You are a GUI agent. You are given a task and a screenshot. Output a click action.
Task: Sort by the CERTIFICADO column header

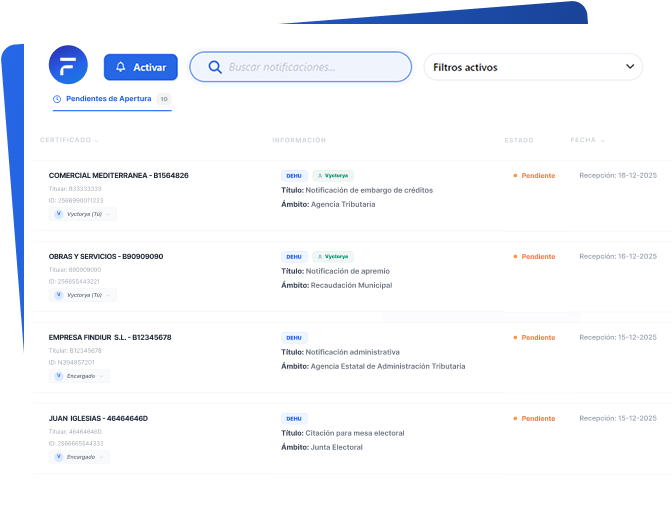pyautogui.click(x=69, y=140)
